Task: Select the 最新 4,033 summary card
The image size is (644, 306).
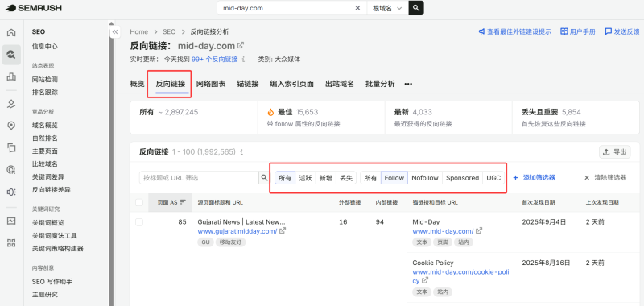Action: tap(448, 117)
